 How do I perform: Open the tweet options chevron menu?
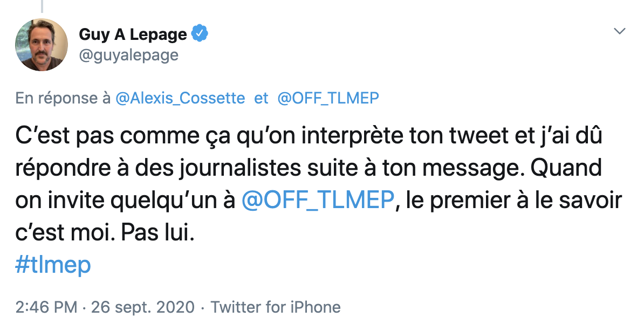(x=619, y=31)
